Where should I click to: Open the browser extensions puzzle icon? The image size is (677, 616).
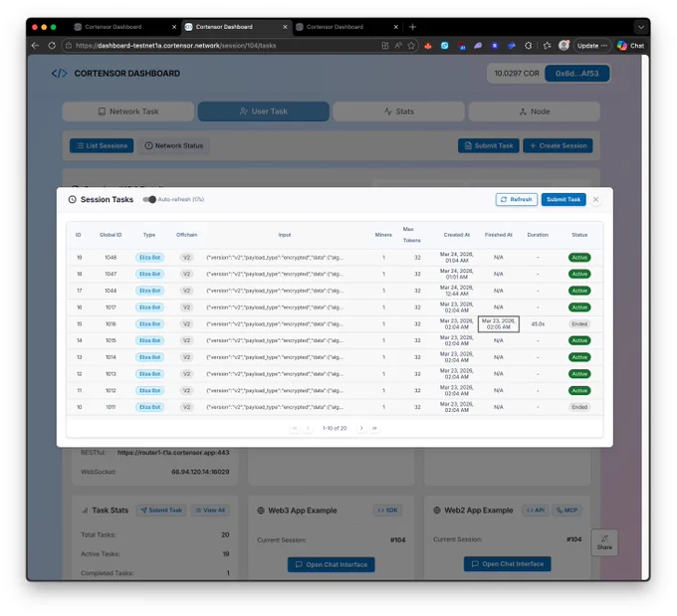point(528,46)
